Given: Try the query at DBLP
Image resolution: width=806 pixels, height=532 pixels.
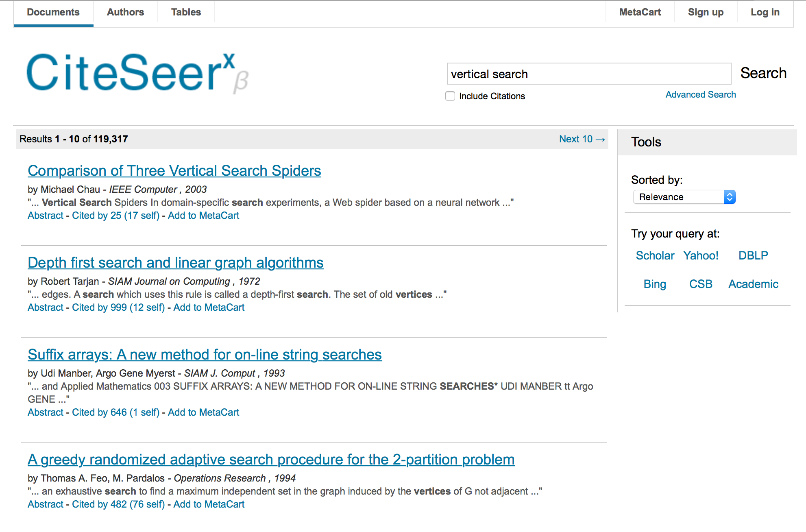Looking at the screenshot, I should pos(753,255).
